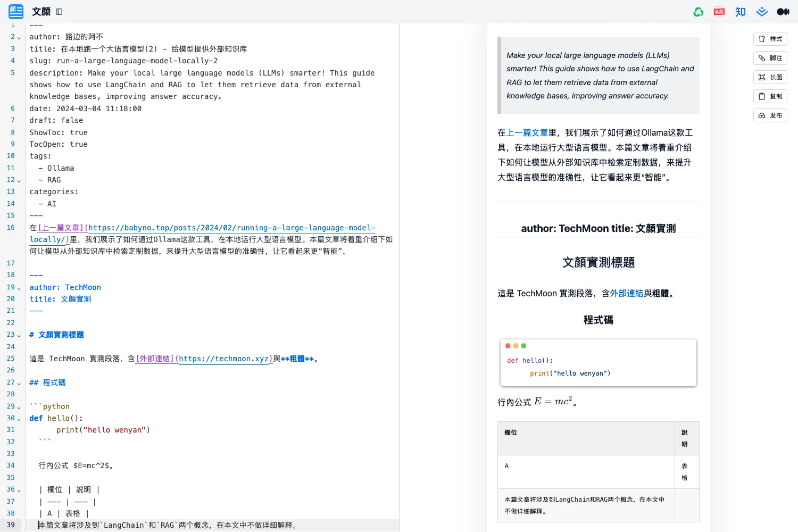
Task: Click line number 39 in the gutter
Action: click(11, 525)
